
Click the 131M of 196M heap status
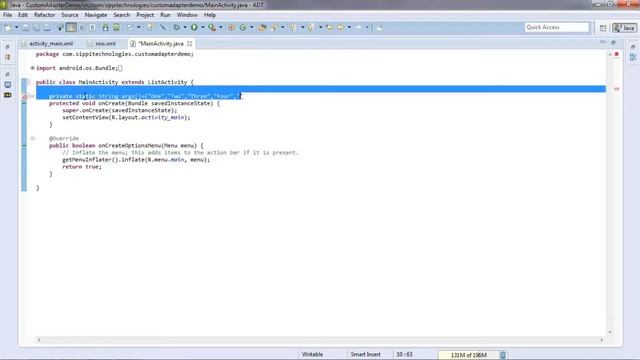(468, 355)
